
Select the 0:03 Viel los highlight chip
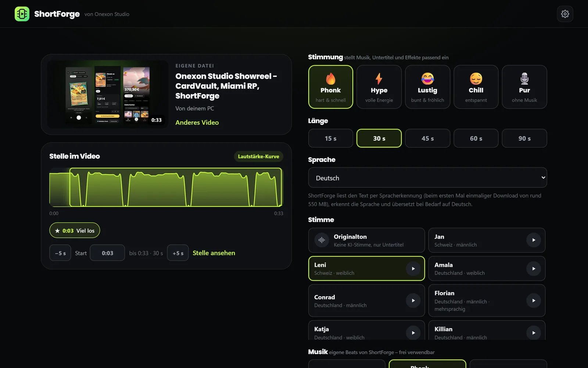(x=75, y=230)
